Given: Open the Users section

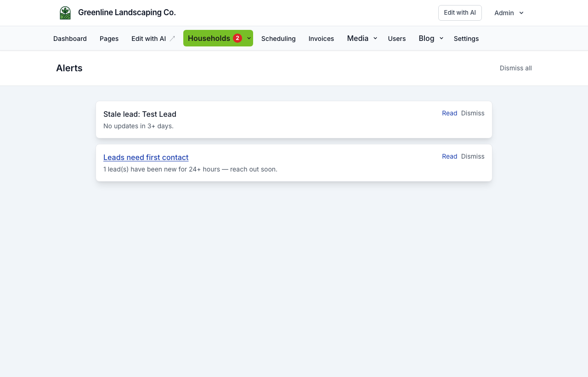Looking at the screenshot, I should click(397, 39).
